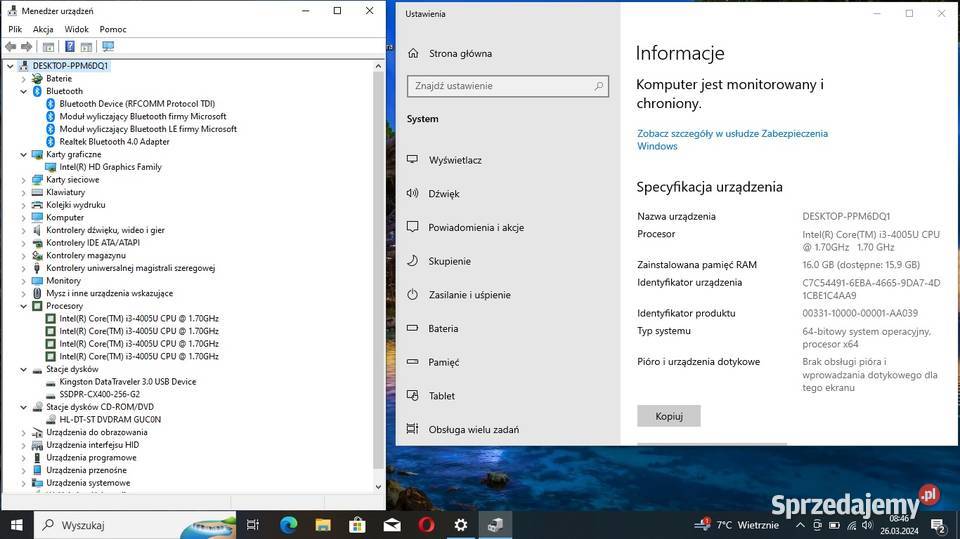Click the Device Manager scrollbar up arrow
Viewport: 960px width, 539px height.
click(x=378, y=66)
